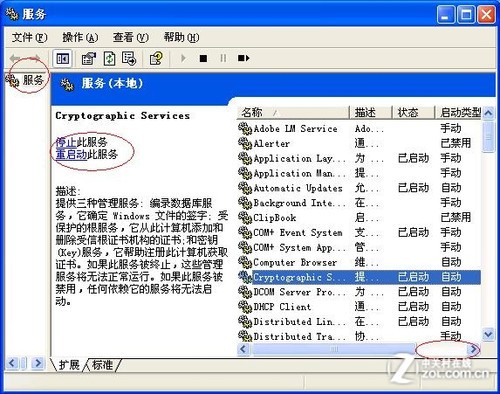Click right arrow of horizontal list scrollbar
Viewport: 500px width, 394px height.
pyautogui.click(x=474, y=349)
